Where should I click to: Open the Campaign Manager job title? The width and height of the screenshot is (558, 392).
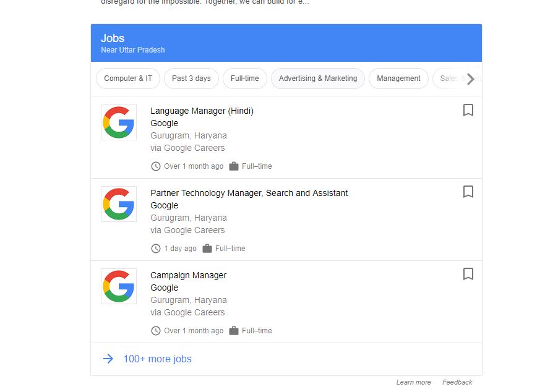(188, 275)
